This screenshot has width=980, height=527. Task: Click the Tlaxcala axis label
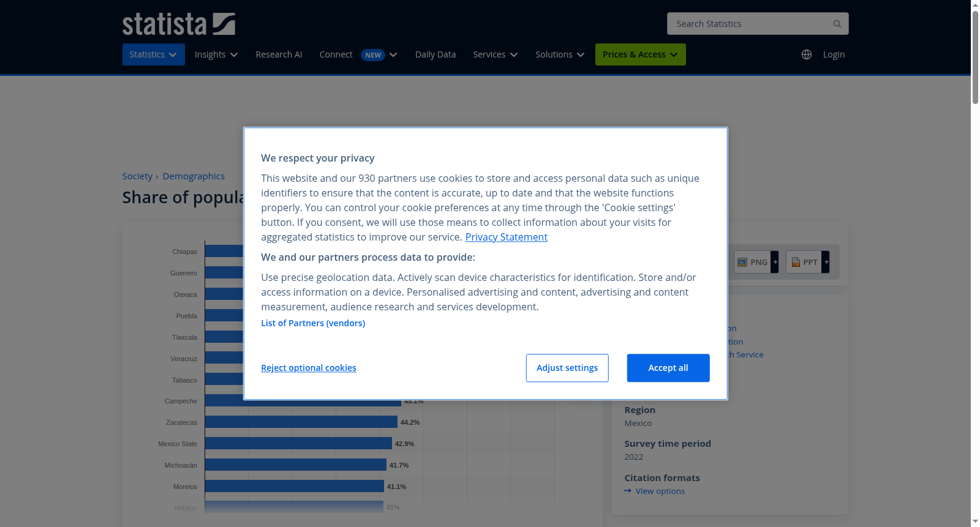click(x=184, y=337)
